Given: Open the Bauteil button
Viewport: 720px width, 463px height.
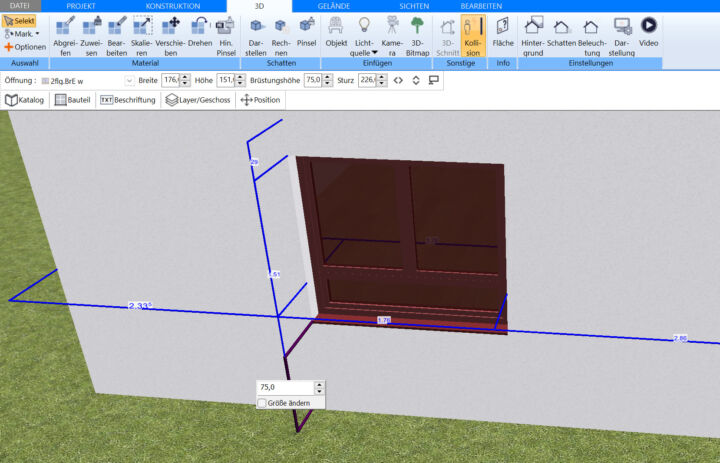Looking at the screenshot, I should (x=73, y=100).
